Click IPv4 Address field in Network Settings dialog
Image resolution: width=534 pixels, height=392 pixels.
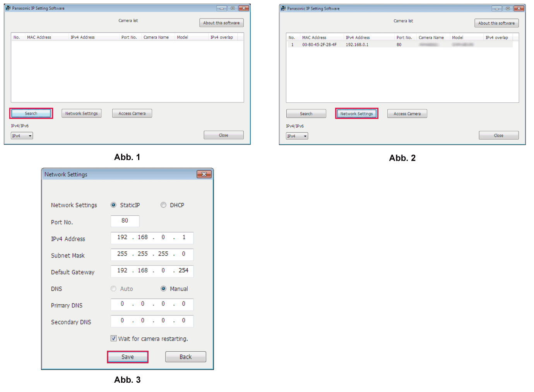click(152, 238)
